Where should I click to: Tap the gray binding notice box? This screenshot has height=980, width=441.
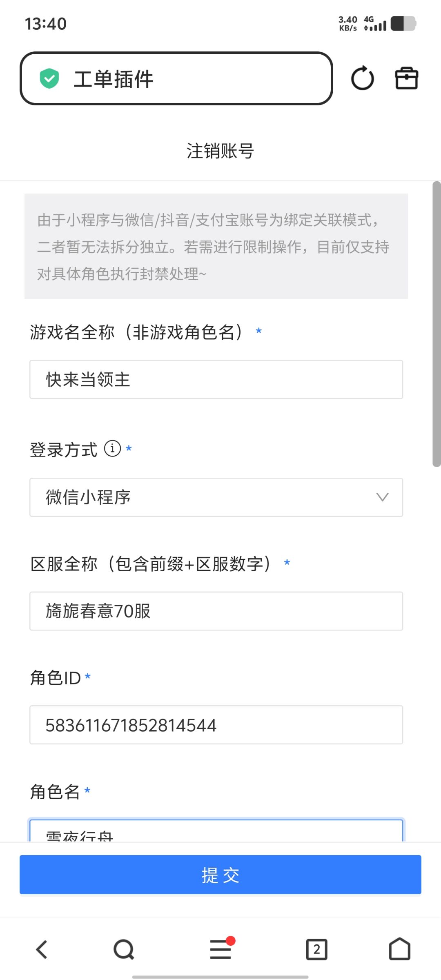coord(216,246)
